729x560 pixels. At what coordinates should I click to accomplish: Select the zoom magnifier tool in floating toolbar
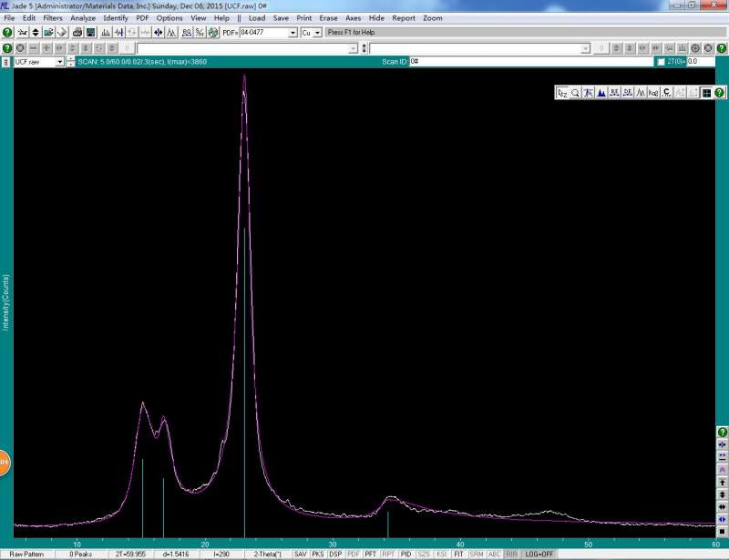click(x=575, y=93)
